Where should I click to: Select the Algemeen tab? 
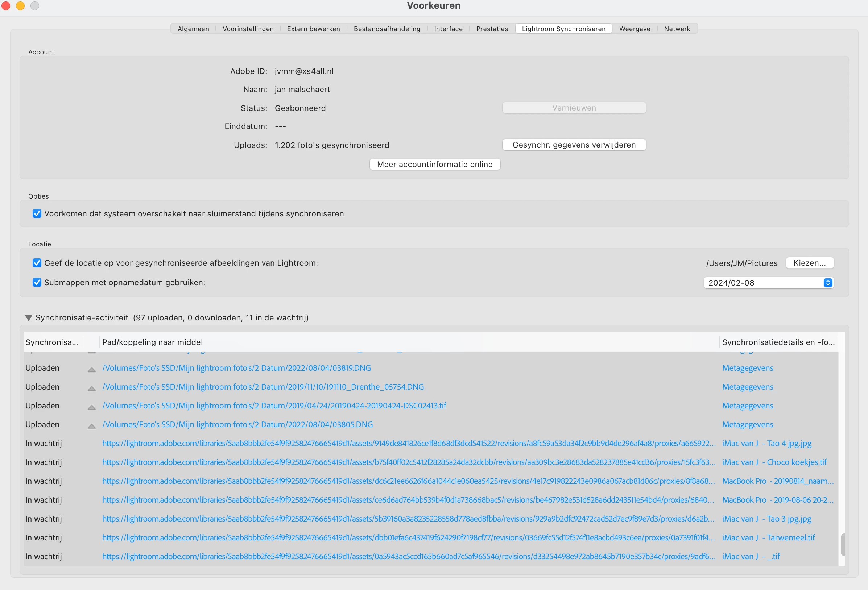pos(193,29)
